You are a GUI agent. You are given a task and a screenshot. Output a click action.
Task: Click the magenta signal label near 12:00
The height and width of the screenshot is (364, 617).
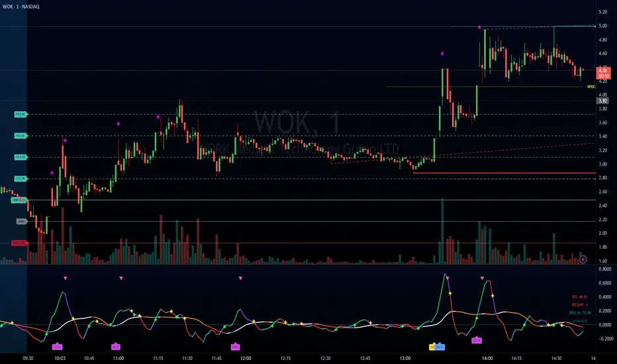pyautogui.click(x=235, y=347)
